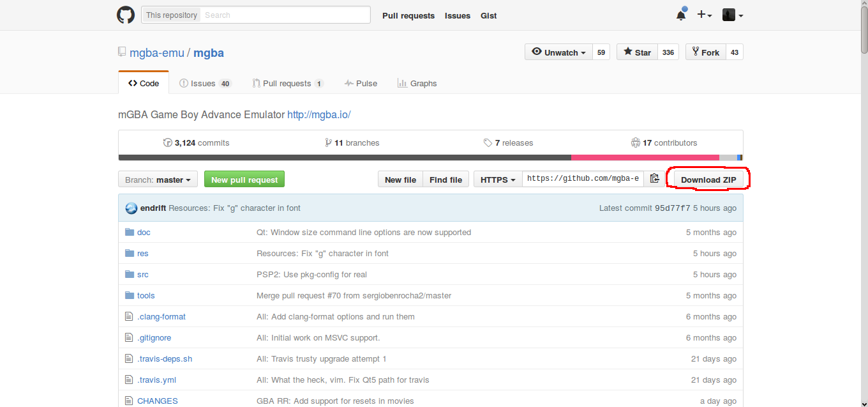Open the watchers count 59
The image size is (868, 407).
[x=601, y=52]
